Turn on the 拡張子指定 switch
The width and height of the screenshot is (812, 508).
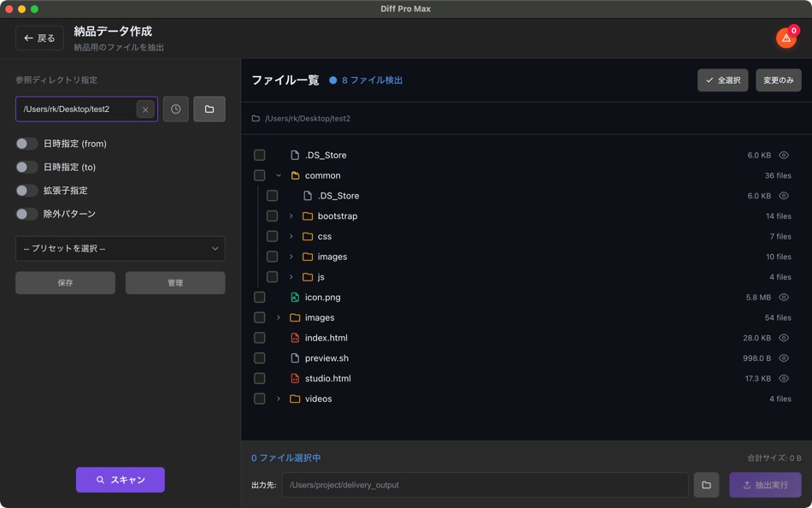click(x=26, y=190)
